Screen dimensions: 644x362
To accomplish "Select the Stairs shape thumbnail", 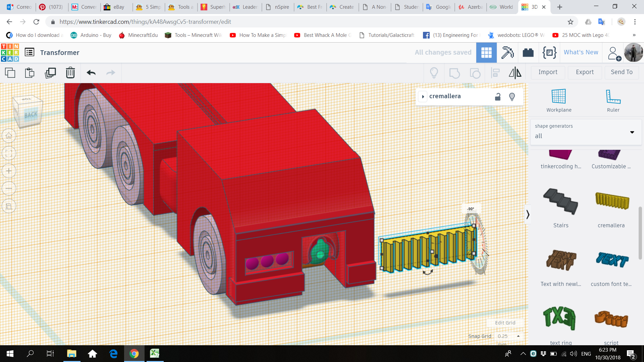I will [x=560, y=202].
